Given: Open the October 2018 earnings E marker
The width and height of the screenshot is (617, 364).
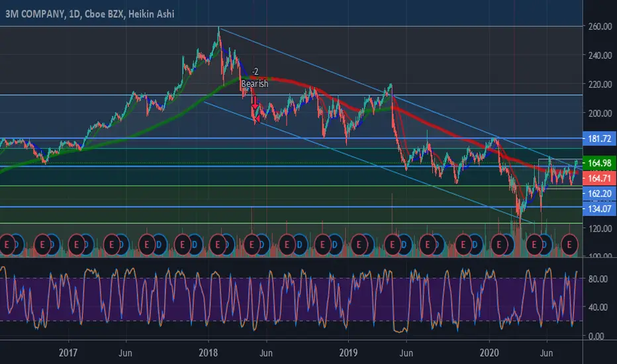Looking at the screenshot, I should tap(322, 245).
